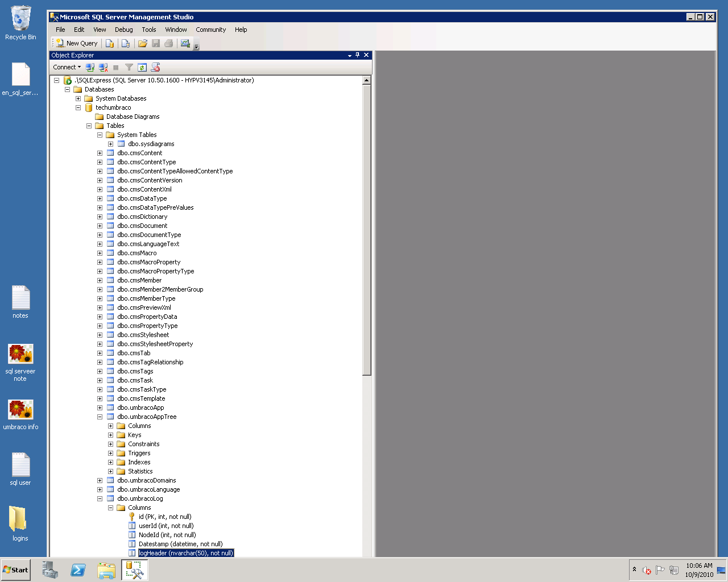The height and width of the screenshot is (582, 728).
Task: Select the id primary key column
Action: [165, 517]
